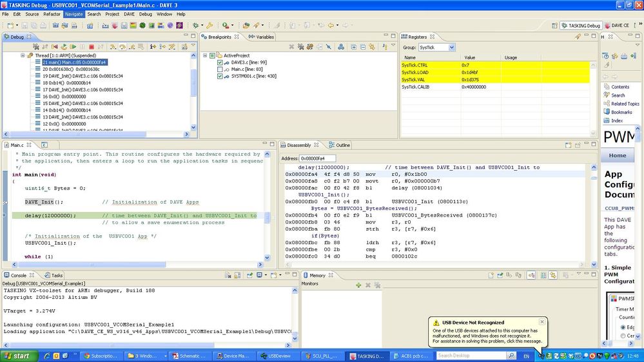Open the Registers Group SysTick dropdown
This screenshot has height=362, width=644.
(451, 48)
